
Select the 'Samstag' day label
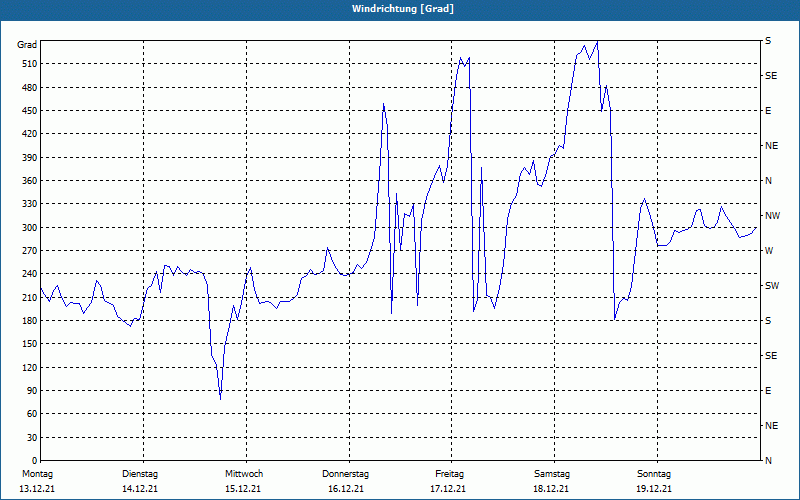point(552,474)
